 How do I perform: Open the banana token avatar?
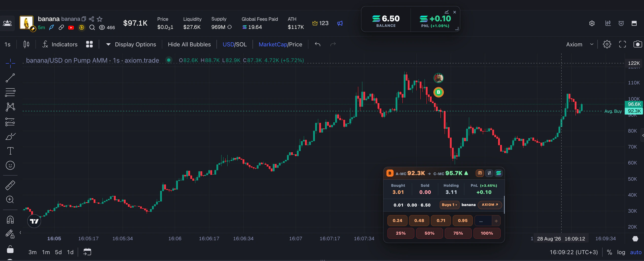(x=26, y=23)
